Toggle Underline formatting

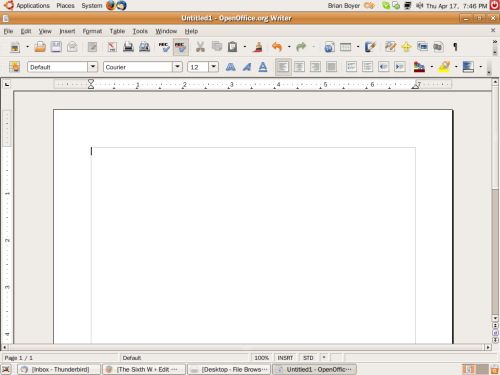[263, 67]
